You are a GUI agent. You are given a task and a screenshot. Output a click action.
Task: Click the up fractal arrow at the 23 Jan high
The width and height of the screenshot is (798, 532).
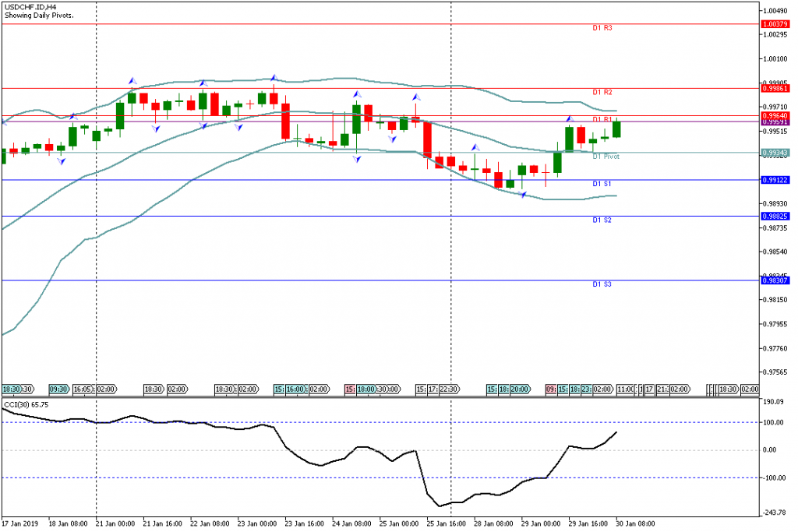(274, 78)
